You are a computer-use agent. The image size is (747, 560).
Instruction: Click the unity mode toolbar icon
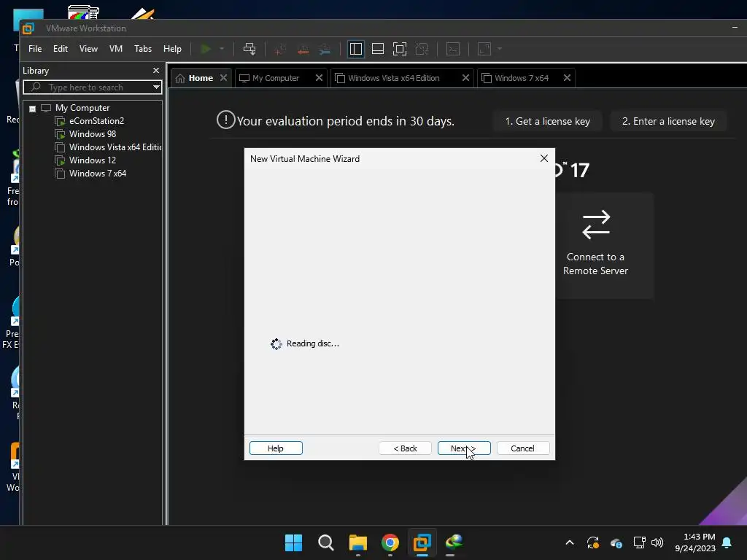(x=422, y=49)
